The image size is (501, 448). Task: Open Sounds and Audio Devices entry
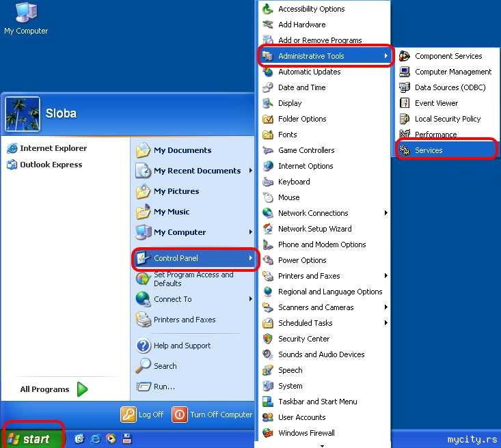click(324, 354)
